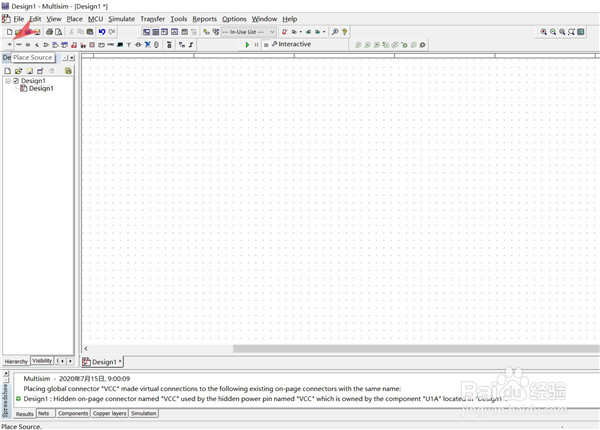Open the Copper layers tab
600x430 pixels.
(x=109, y=413)
